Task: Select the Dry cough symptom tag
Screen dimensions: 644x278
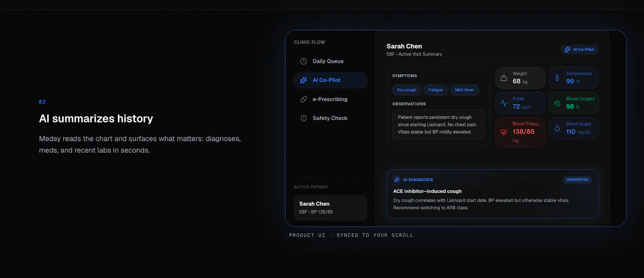Action: pyautogui.click(x=407, y=90)
